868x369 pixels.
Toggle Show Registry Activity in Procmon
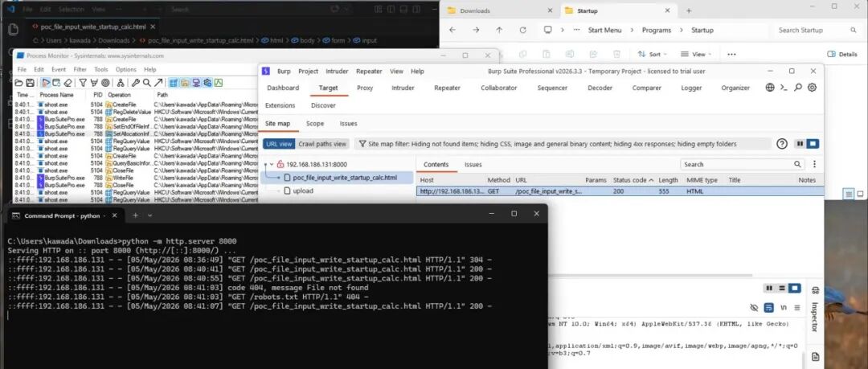tap(174, 83)
